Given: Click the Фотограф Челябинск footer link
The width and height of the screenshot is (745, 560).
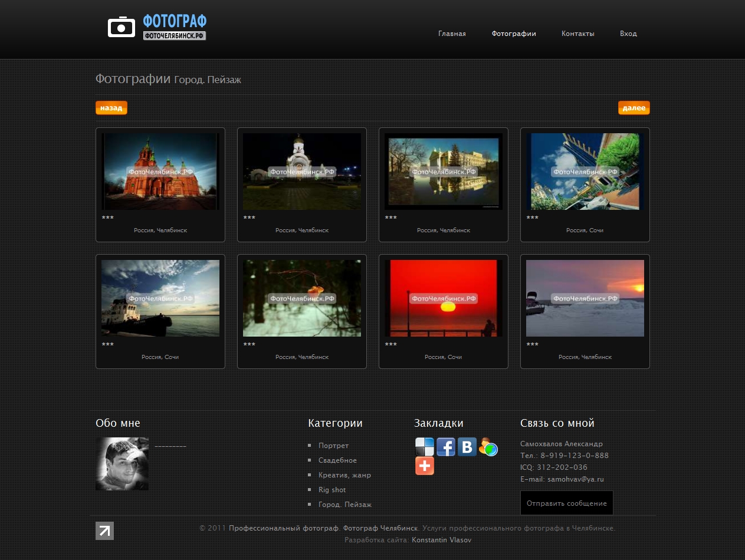Looking at the screenshot, I should pos(380,528).
